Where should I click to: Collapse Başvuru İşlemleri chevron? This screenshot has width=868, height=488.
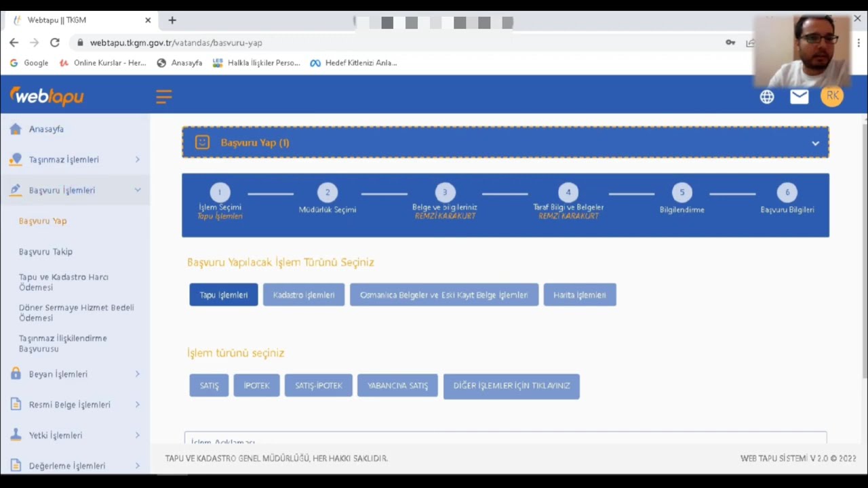click(137, 190)
